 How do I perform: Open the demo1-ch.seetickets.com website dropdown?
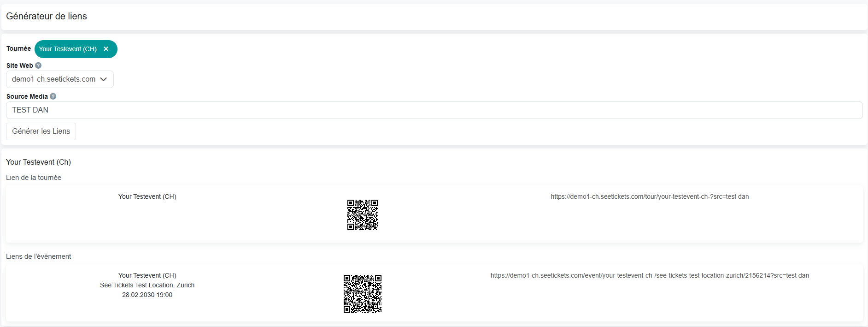coord(59,79)
